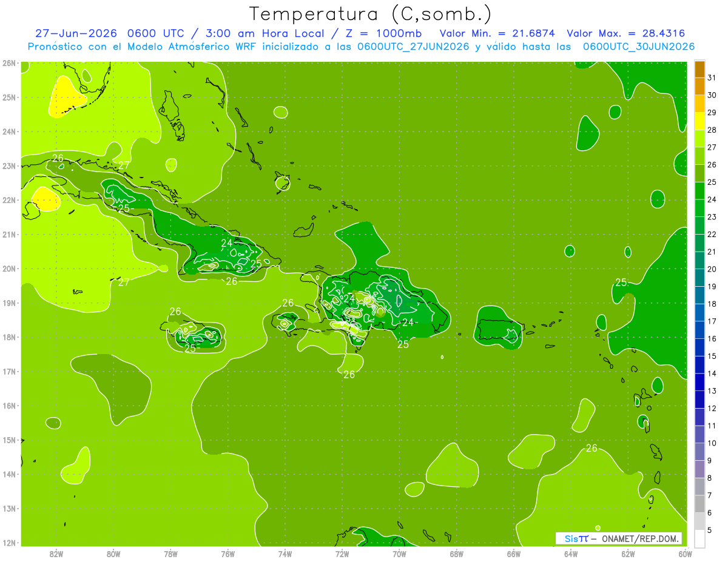Click the "11" value on the color scale
Viewport: 728px width, 562px height.
[x=712, y=426]
